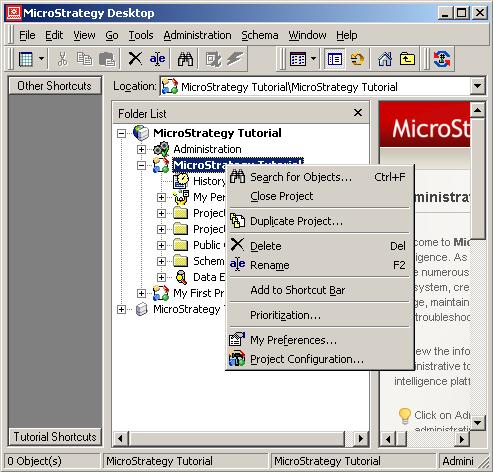493x472 pixels.
Task: Click right pane vertical scrollbar down arrow
Action: [478, 423]
